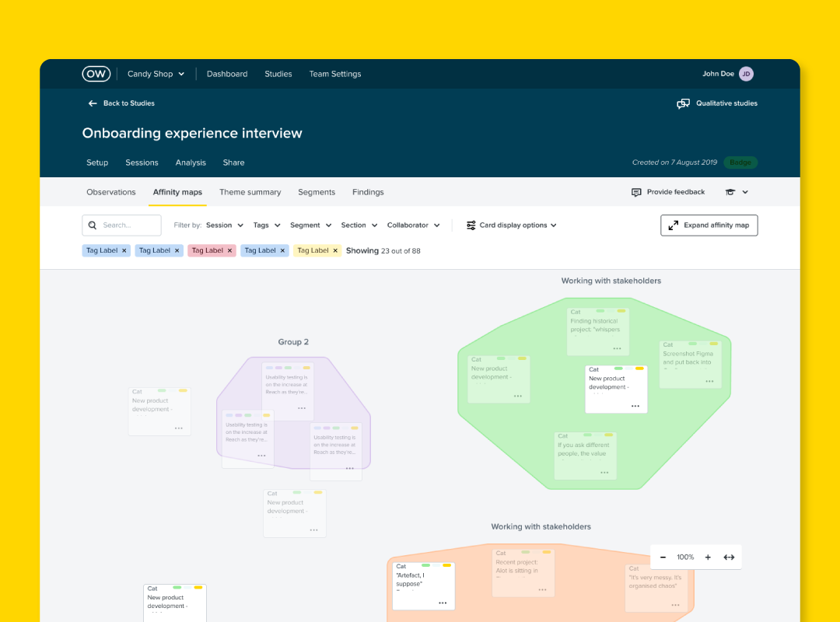
Task: Click the Provide feedback speech-bubble icon
Action: click(x=636, y=191)
